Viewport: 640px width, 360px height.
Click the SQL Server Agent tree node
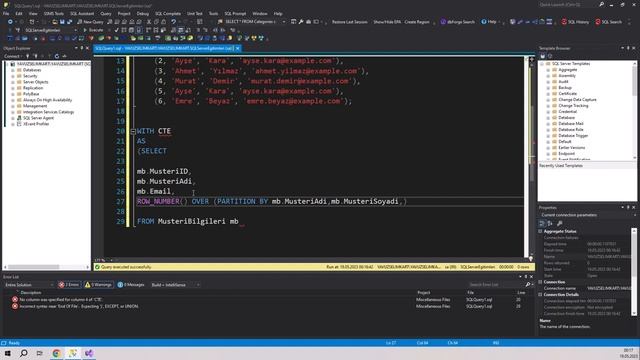pos(38,118)
